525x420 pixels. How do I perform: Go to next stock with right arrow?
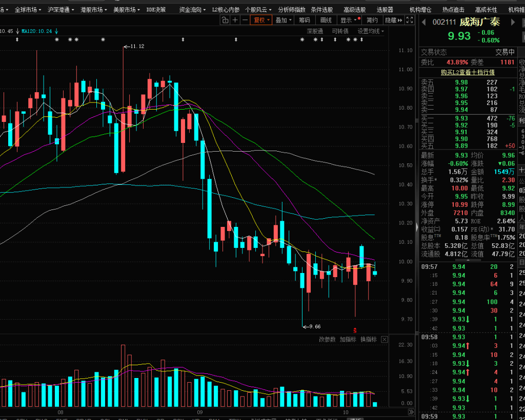pos(512,22)
